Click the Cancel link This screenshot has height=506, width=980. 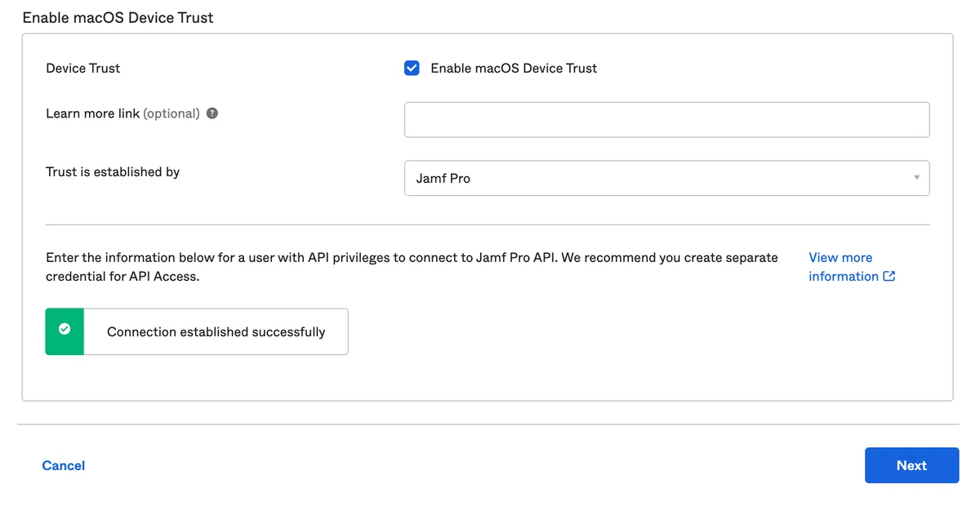tap(64, 465)
